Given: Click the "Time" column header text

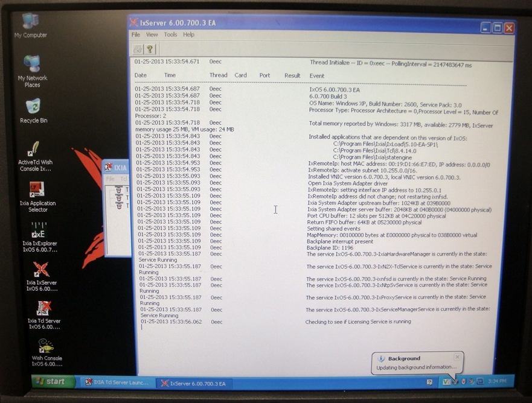Looking at the screenshot, I should (x=170, y=75).
